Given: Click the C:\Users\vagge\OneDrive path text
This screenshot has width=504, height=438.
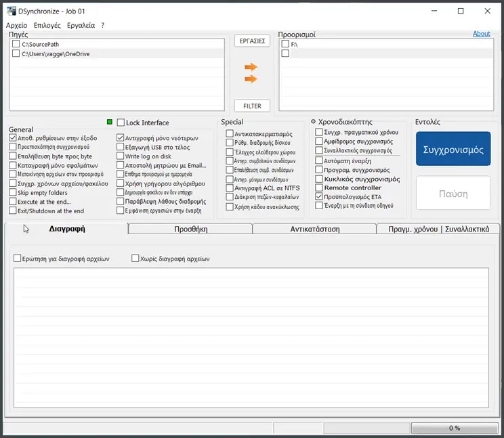Looking at the screenshot, I should click(x=56, y=54).
